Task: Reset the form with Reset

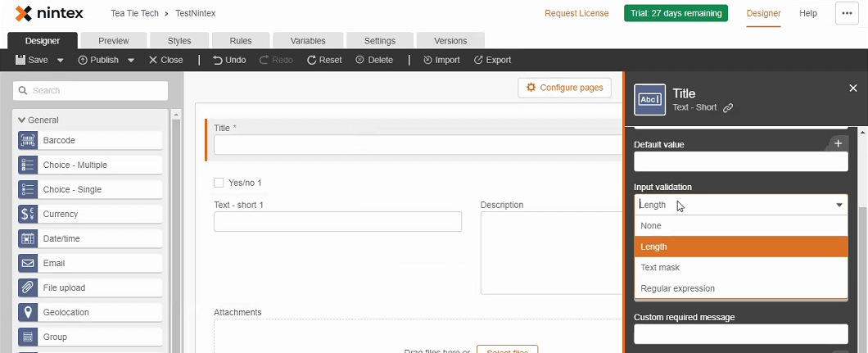Action: click(324, 60)
